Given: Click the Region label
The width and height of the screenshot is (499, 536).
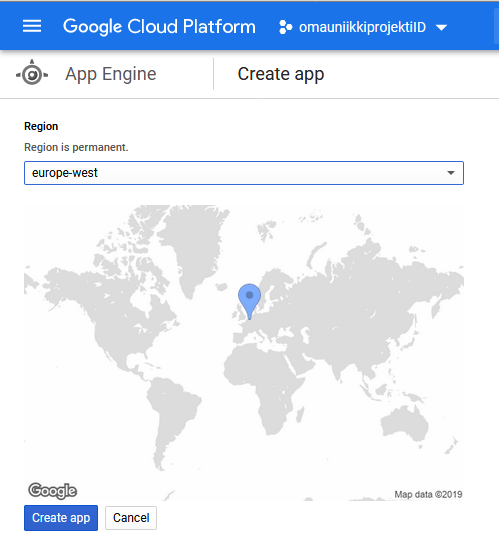Looking at the screenshot, I should [x=41, y=126].
